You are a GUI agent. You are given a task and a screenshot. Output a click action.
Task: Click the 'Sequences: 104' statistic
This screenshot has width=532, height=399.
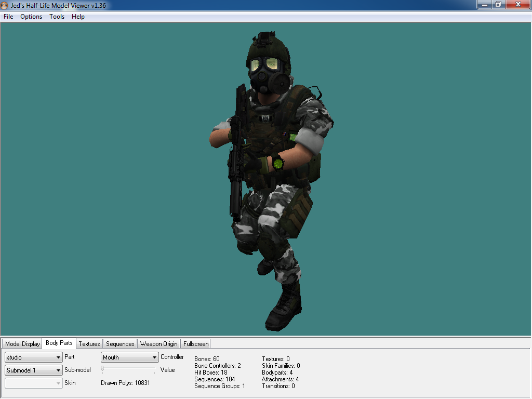[215, 379]
